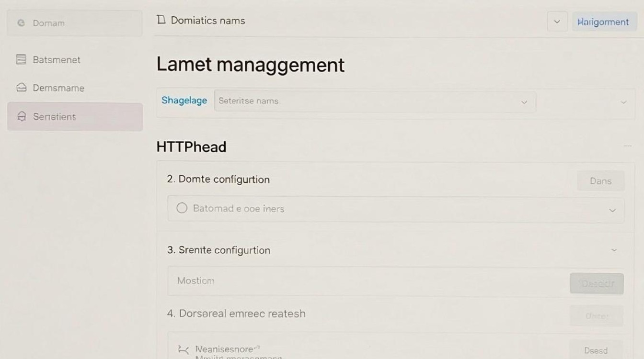Viewport: 644px width, 359px height.
Task: Click the document icon before Domiatics nams
Action: [161, 20]
